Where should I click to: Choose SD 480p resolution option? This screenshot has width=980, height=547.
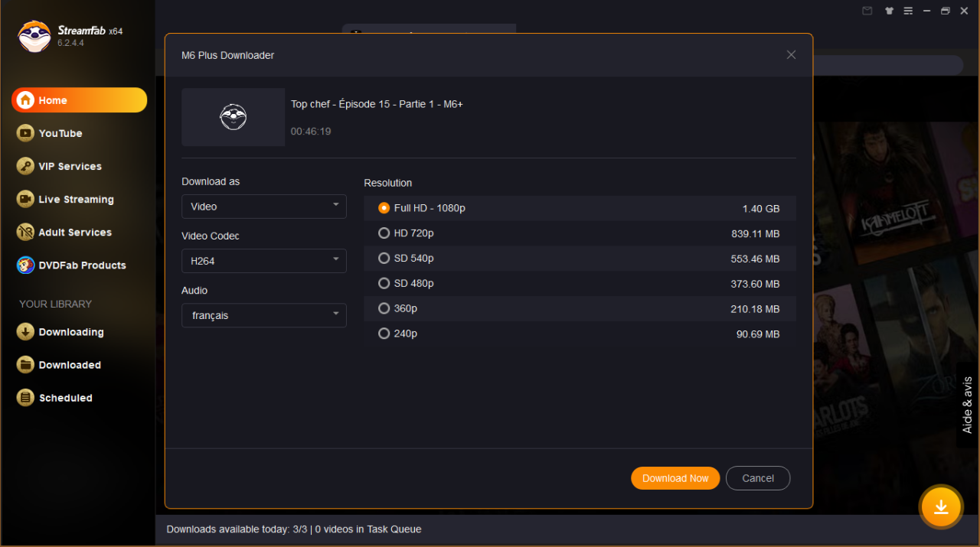(384, 284)
